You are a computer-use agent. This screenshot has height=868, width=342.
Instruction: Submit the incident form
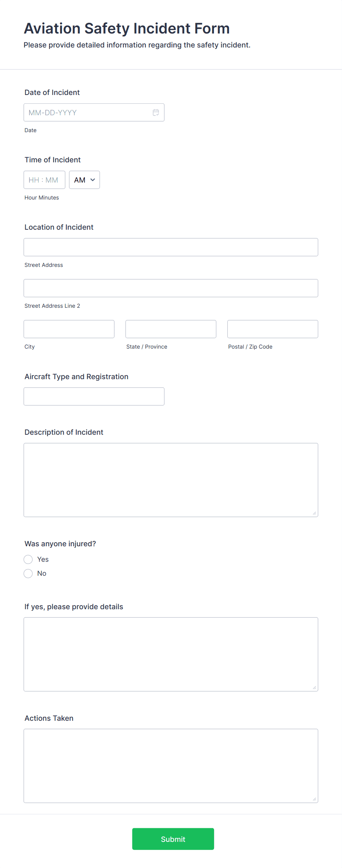173,839
